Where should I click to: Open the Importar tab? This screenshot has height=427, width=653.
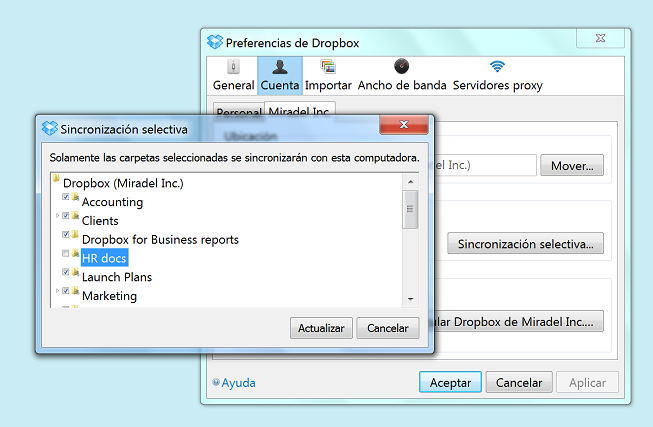tap(328, 75)
